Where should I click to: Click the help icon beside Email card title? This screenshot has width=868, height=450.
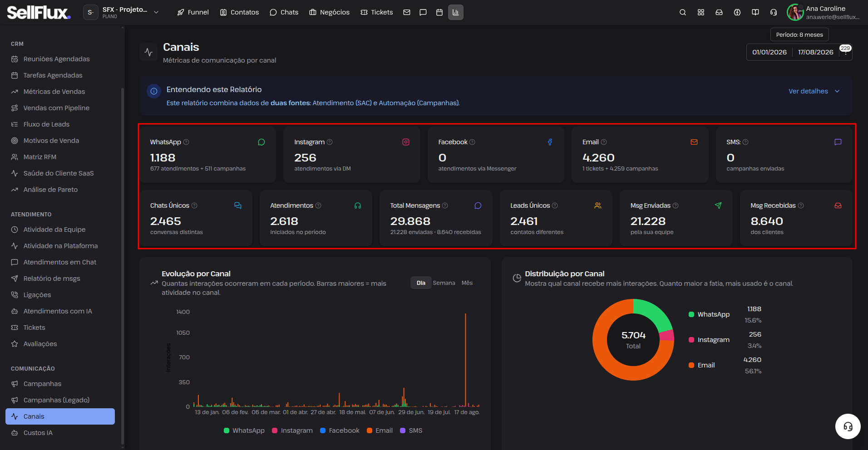coord(604,142)
